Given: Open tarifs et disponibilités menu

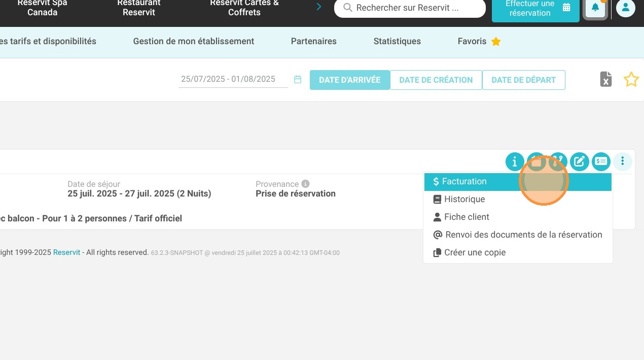Looking at the screenshot, I should coord(48,41).
